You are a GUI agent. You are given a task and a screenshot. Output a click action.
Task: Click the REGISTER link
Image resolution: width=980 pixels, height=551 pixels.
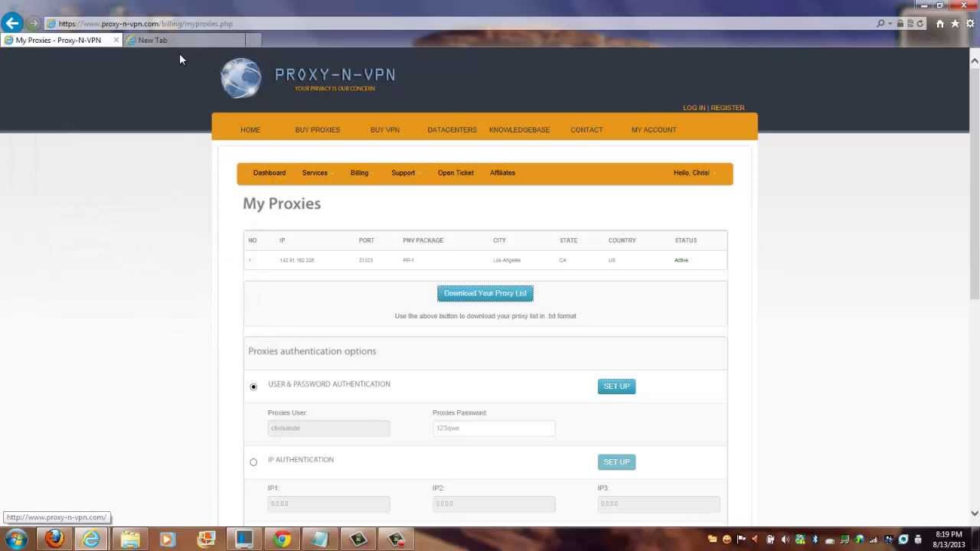coord(727,108)
